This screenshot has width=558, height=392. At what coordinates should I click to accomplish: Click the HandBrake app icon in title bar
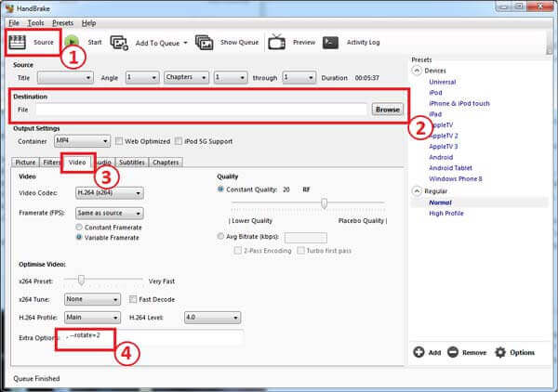[9, 8]
